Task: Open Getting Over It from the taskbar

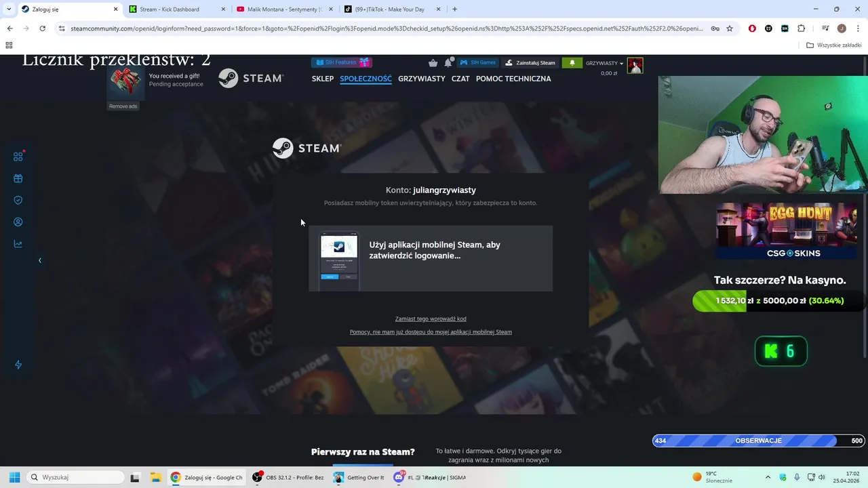Action: [359, 477]
